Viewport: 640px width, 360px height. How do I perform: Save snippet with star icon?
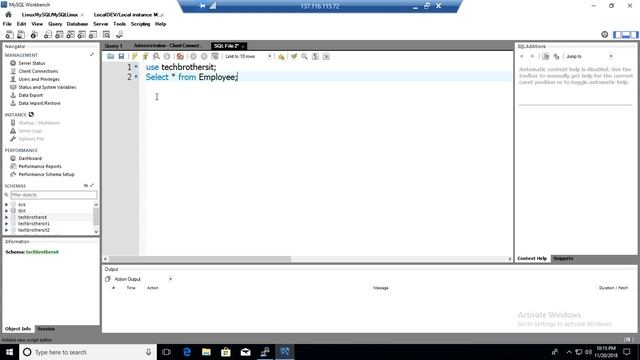(281, 56)
